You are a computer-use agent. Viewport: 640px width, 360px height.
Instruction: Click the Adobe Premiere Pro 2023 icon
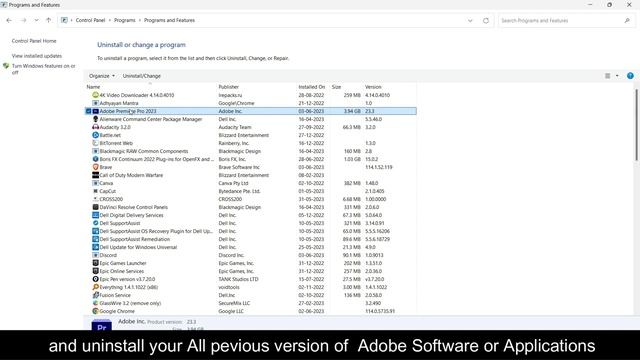95,111
